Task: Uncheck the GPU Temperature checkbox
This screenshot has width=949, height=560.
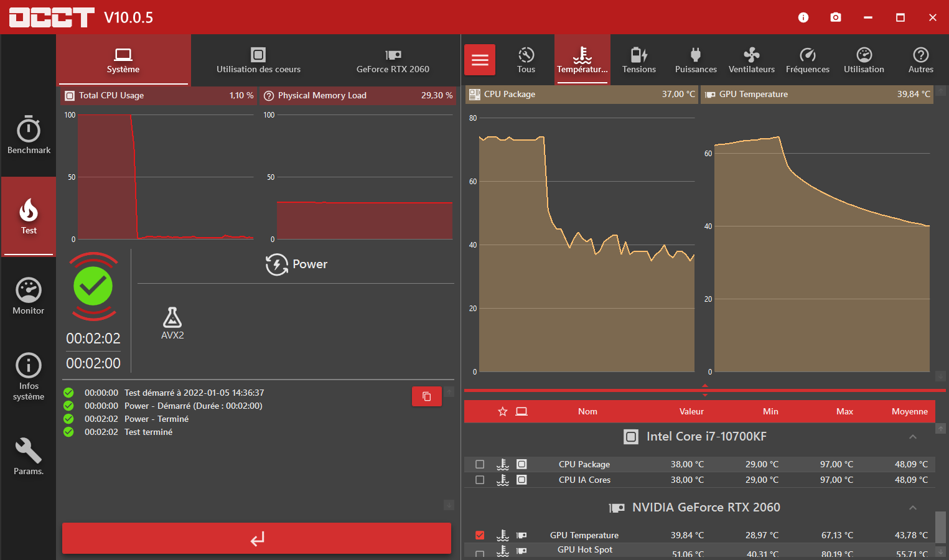Action: coord(480,535)
